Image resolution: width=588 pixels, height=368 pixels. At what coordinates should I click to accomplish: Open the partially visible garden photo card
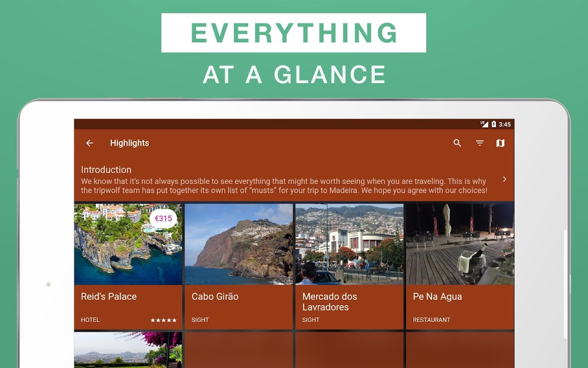click(128, 350)
